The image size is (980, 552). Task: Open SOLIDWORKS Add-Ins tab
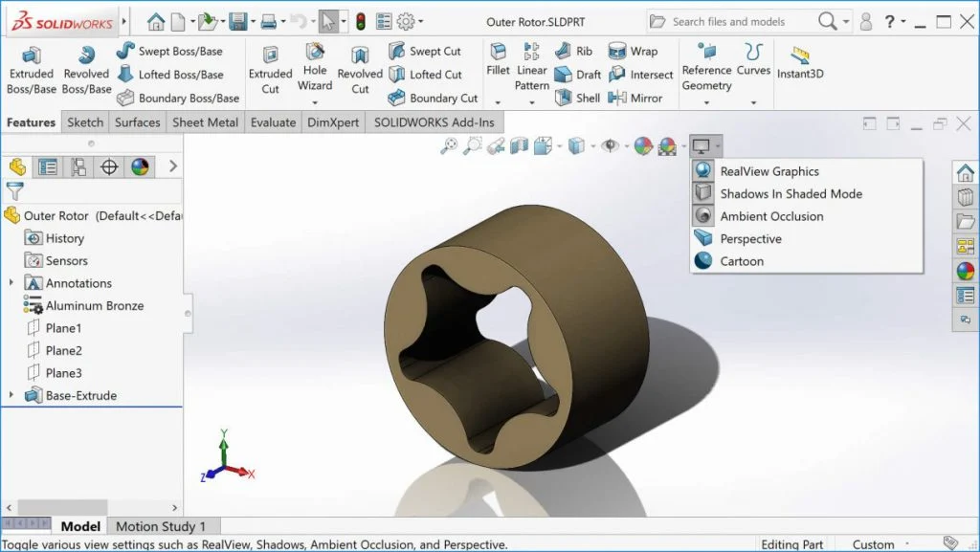pyautogui.click(x=434, y=122)
